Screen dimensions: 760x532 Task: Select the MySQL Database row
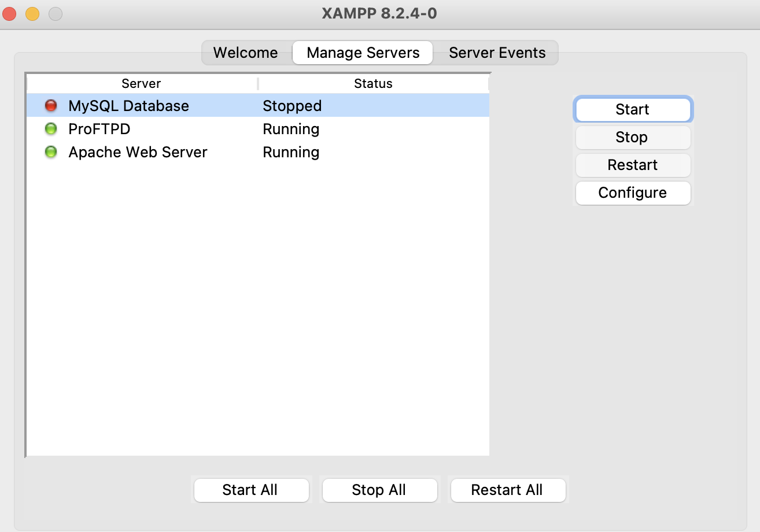[x=258, y=106]
